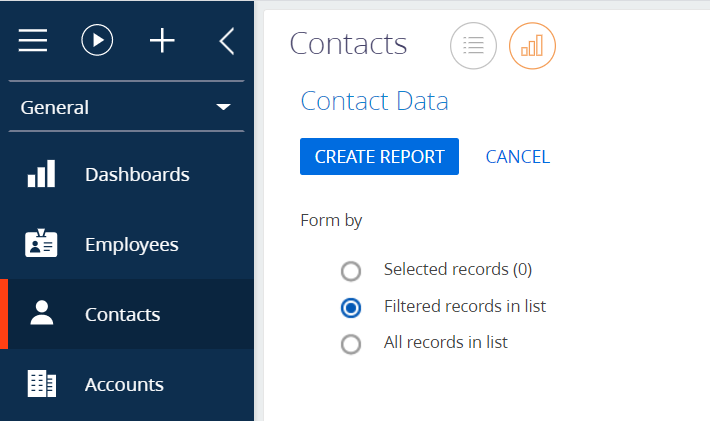Click the CANCEL link
Screen dimensions: 710x421
click(518, 157)
